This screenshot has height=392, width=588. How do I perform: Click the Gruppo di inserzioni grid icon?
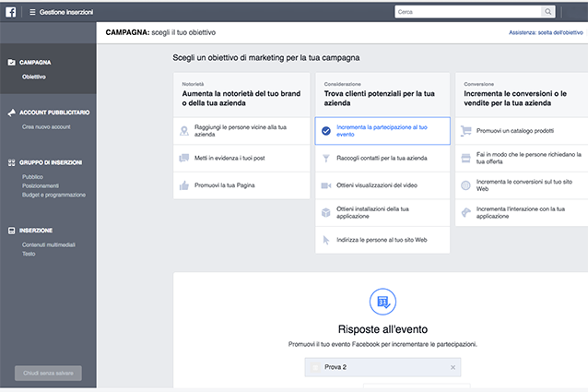[12, 162]
